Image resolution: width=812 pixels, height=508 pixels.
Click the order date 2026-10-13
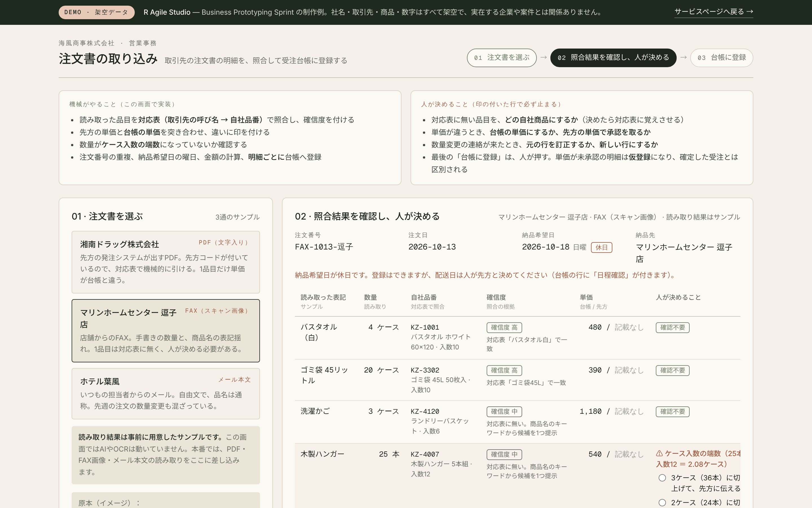tap(432, 247)
